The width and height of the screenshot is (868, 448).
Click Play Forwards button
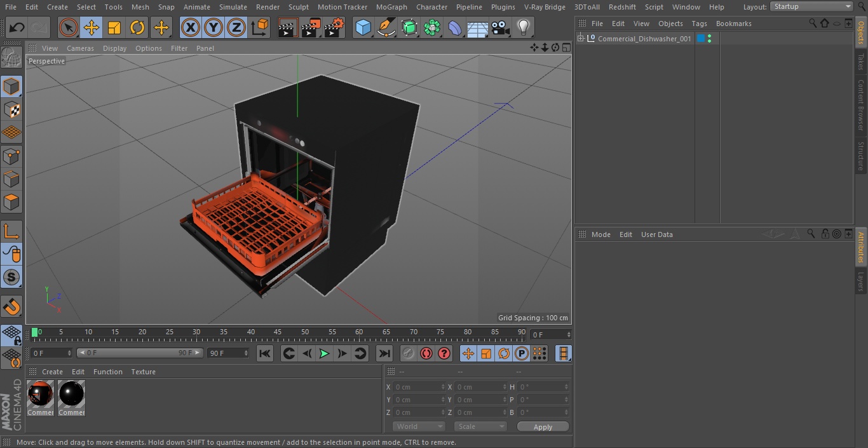[324, 353]
